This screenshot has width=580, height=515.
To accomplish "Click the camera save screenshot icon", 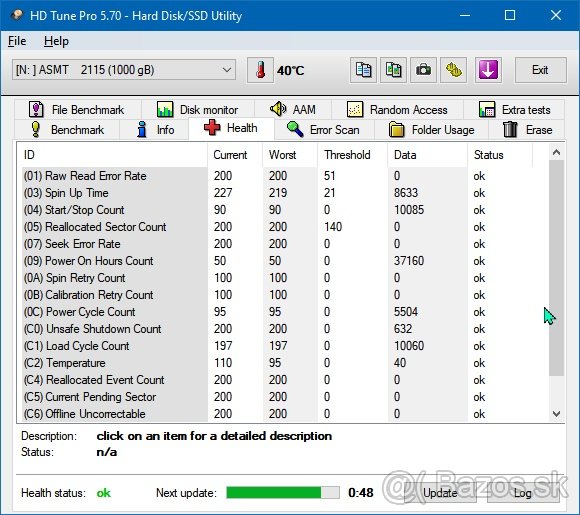I will pyautogui.click(x=423, y=70).
